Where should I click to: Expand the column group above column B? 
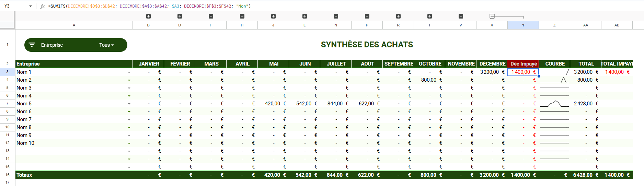[x=148, y=16]
